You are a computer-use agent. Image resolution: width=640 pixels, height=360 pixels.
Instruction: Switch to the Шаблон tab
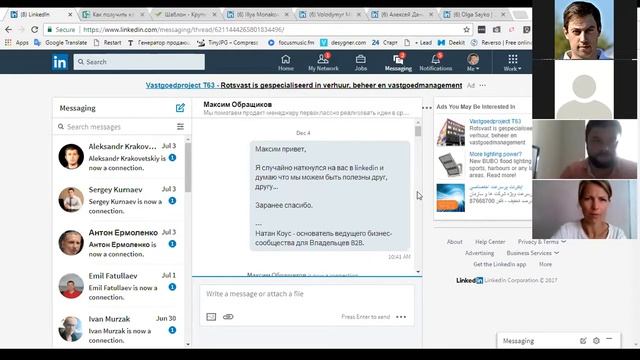click(186, 14)
